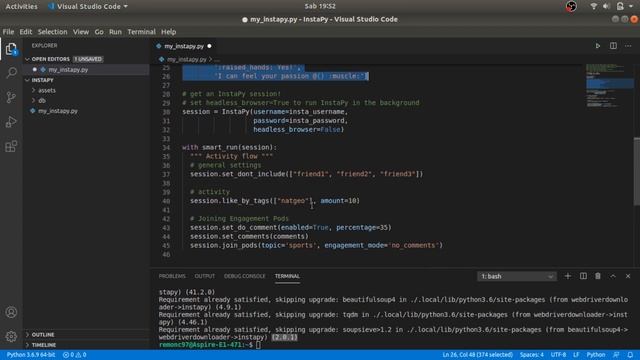Open the Edit menu
This screenshot has height=360, width=640.
click(x=25, y=32)
